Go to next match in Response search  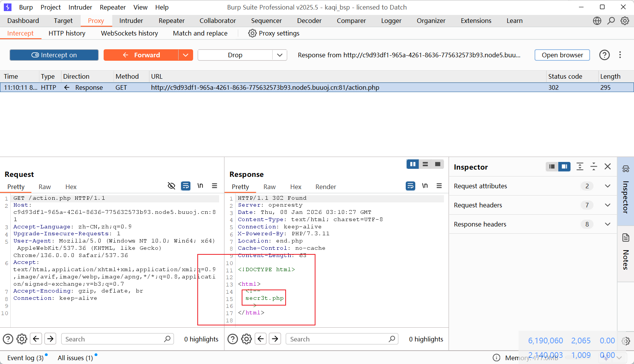tap(275, 339)
